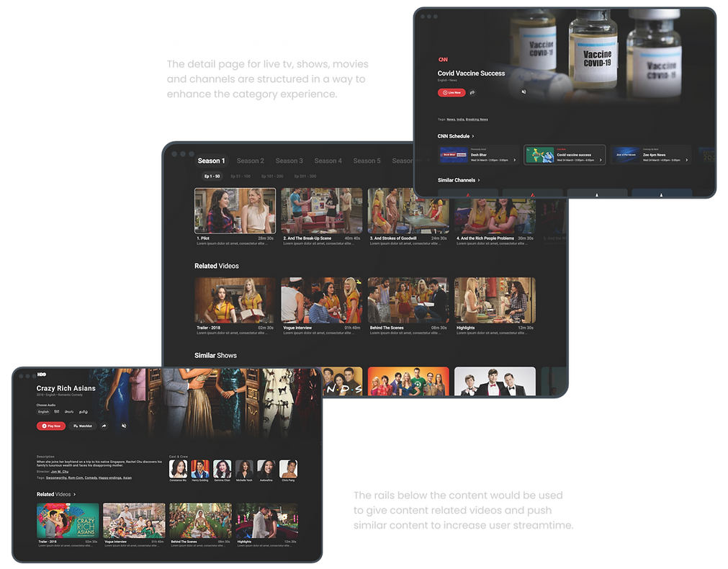728x569 pixels.
Task: Play Highlights in the show window
Action: [495, 300]
